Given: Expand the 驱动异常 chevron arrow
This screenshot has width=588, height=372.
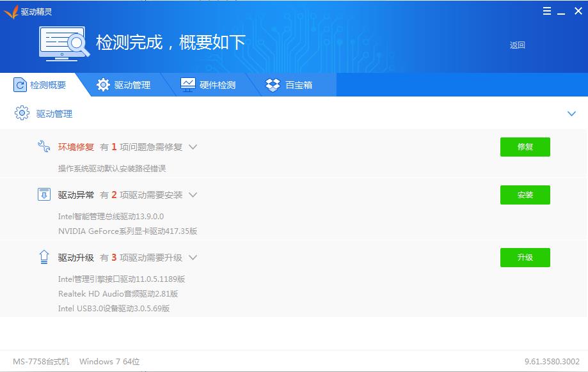Looking at the screenshot, I should tap(193, 195).
